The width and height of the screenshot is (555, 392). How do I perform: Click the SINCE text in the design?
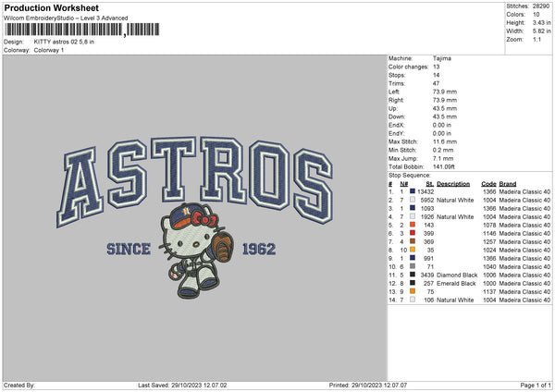tap(129, 249)
